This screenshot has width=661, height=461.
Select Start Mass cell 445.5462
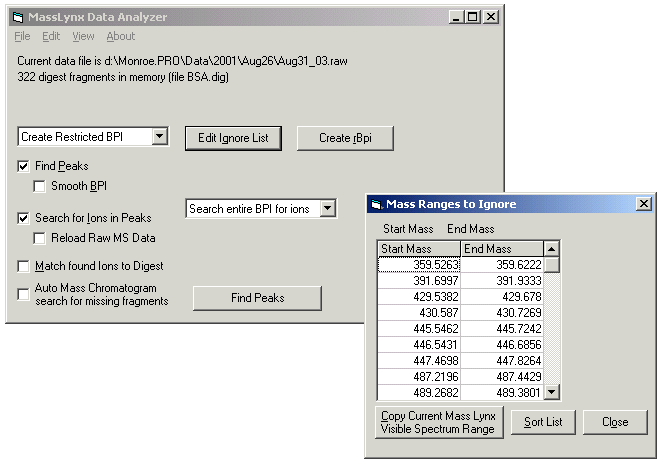click(419, 329)
